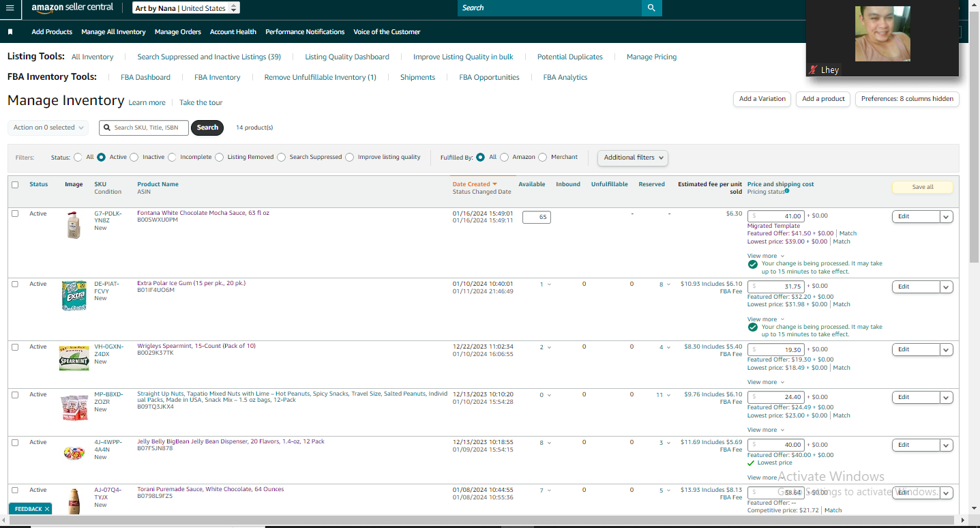This screenshot has width=980, height=528.
Task: Expand View more under Fontana pricing
Action: coord(766,256)
